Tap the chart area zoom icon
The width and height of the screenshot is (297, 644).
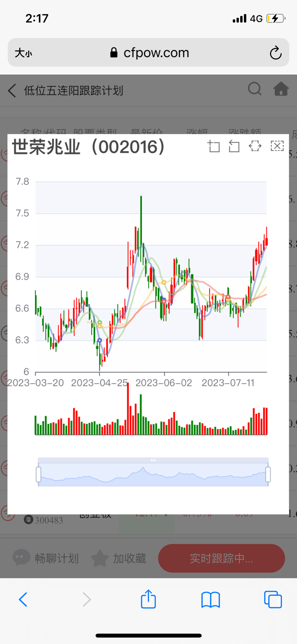(213, 146)
